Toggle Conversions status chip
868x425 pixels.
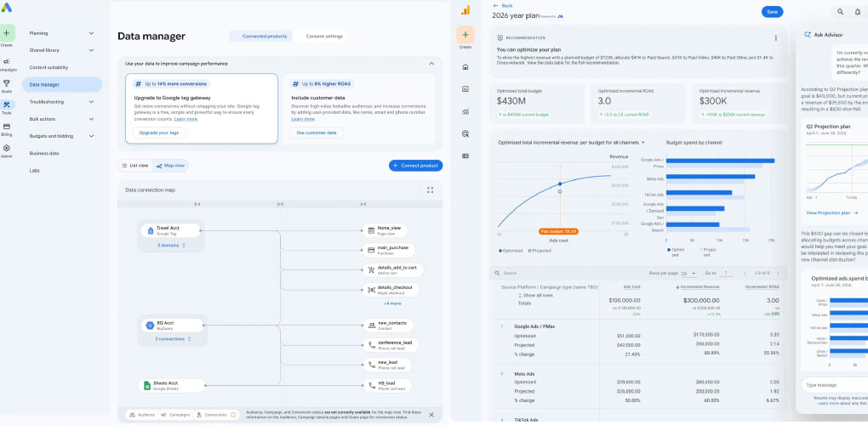pos(216,415)
